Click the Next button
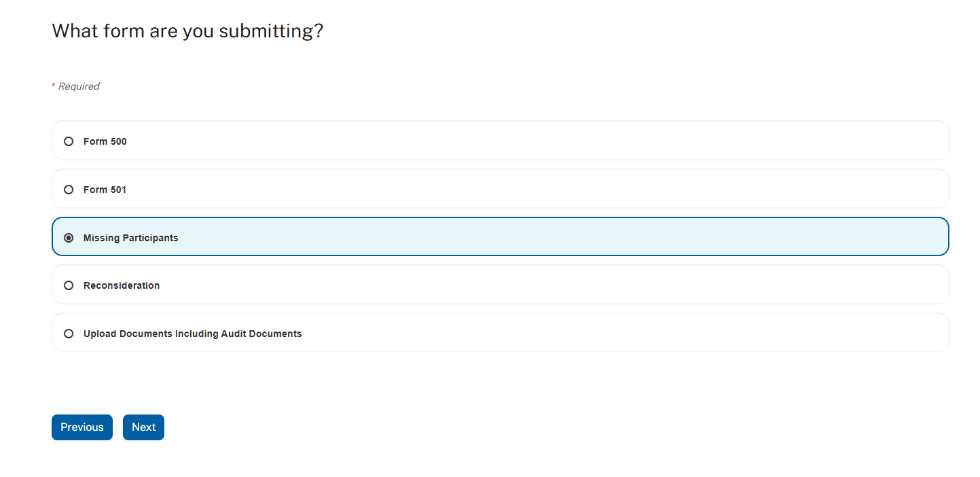 (x=143, y=427)
